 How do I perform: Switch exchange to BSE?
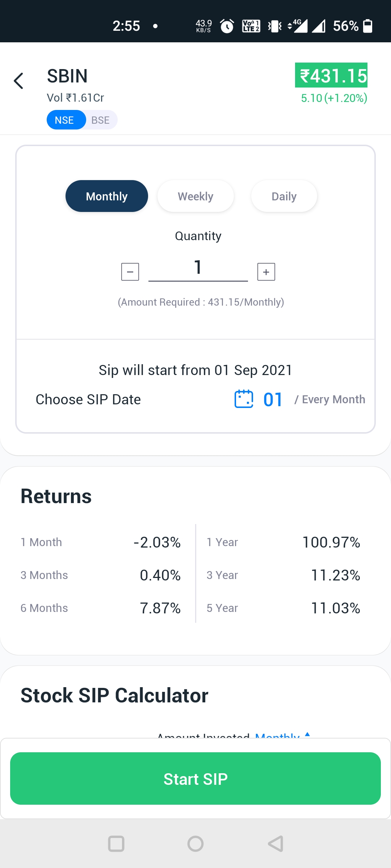(x=100, y=120)
